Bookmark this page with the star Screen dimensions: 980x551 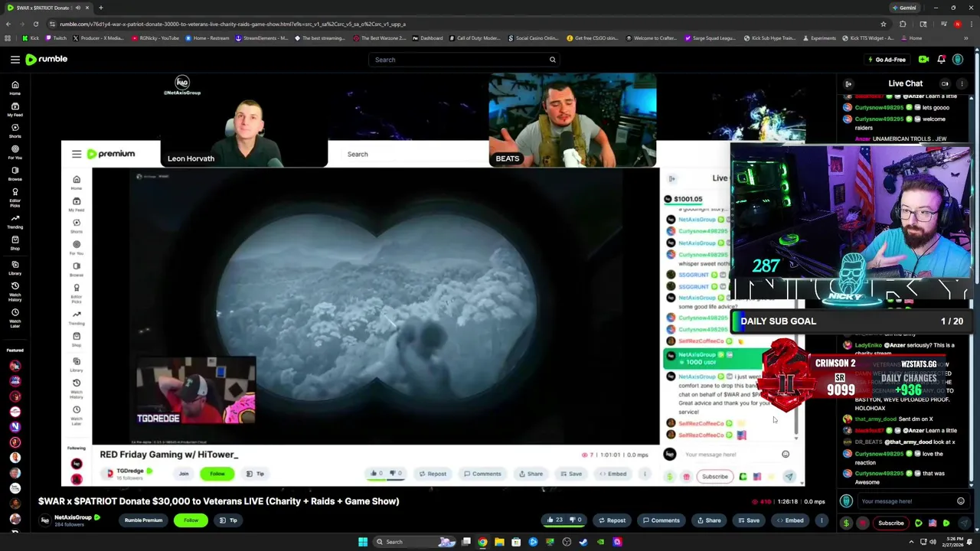pyautogui.click(x=883, y=24)
